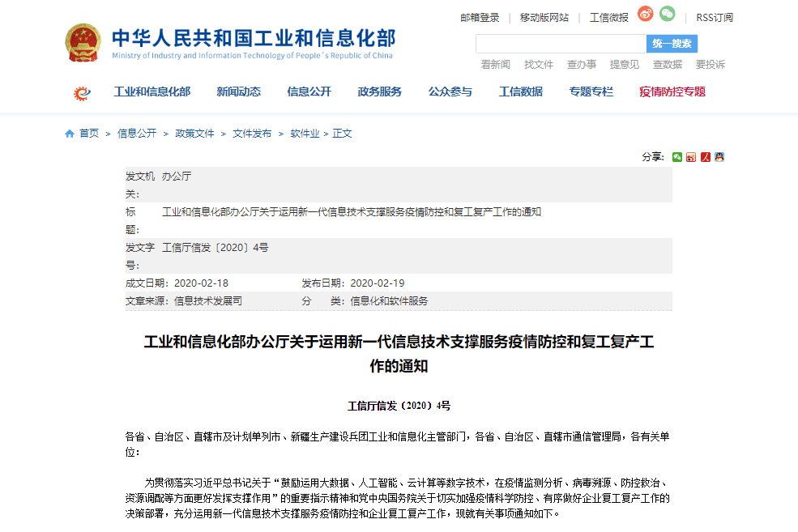798x532 pixels.
Task: Go to 信息公开 in breadcrumb
Action: [137, 134]
